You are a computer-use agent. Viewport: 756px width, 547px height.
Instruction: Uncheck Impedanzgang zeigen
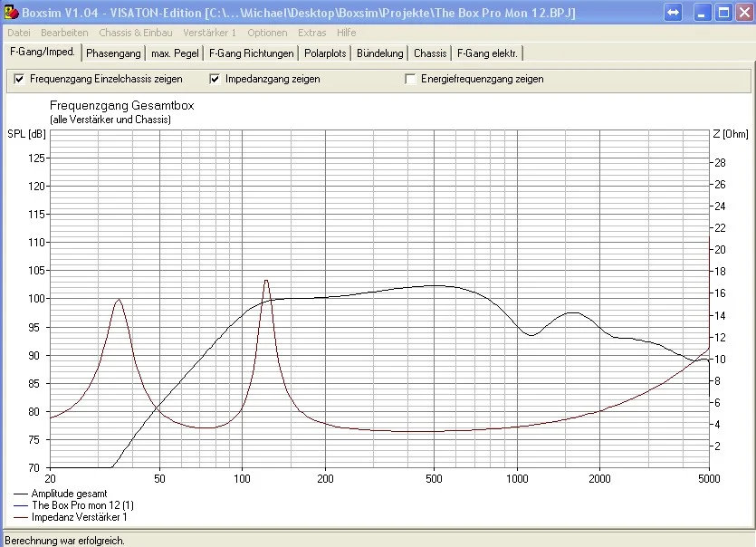click(214, 79)
